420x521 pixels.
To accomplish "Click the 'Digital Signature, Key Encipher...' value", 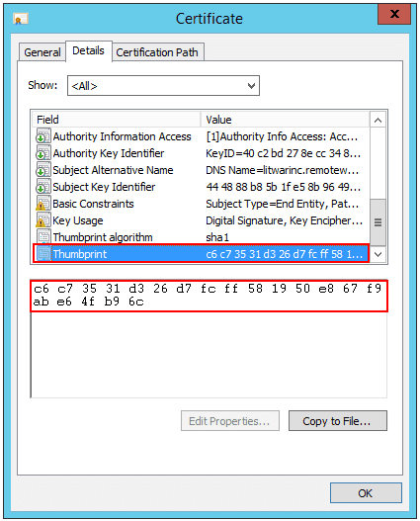I will [x=285, y=220].
